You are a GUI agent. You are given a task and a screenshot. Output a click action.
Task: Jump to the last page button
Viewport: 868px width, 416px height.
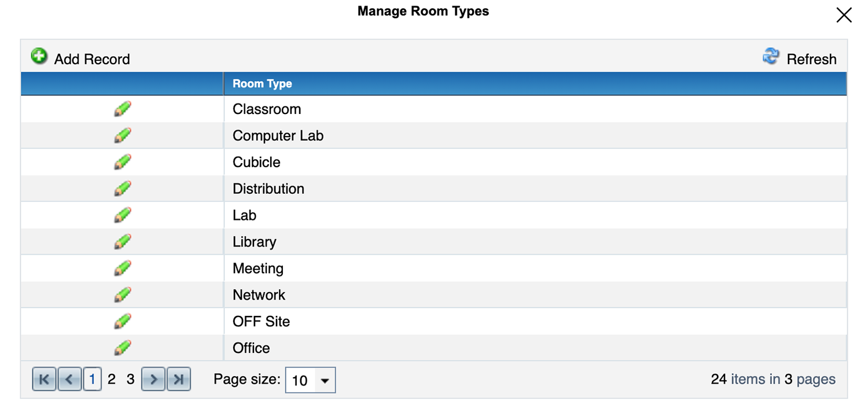(179, 380)
